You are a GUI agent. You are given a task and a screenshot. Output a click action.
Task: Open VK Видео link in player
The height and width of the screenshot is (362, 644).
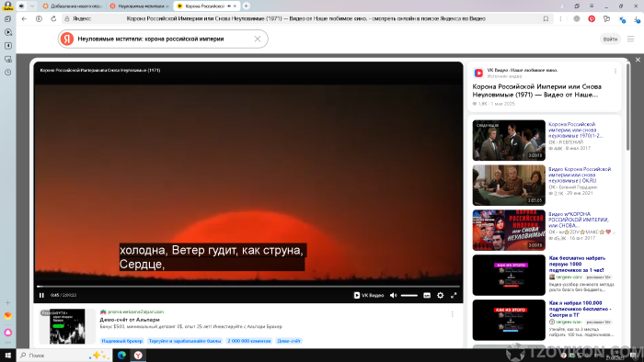369,295
